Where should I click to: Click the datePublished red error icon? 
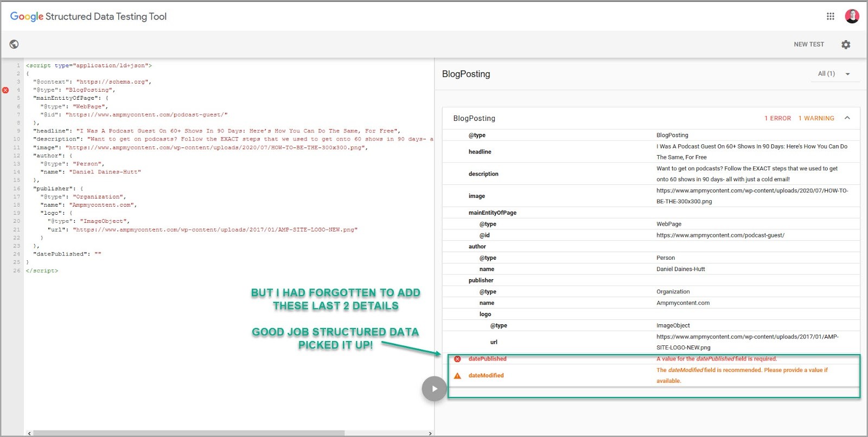(457, 359)
